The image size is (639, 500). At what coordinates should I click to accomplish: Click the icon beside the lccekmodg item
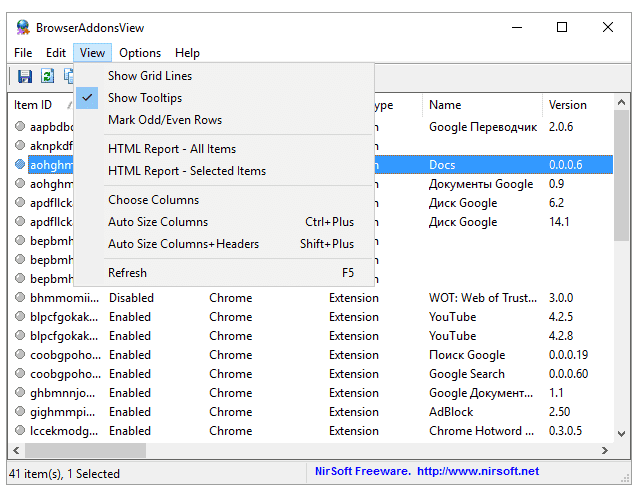point(21,431)
